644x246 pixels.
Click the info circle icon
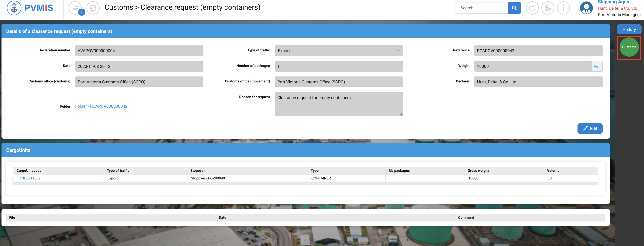pos(563,8)
